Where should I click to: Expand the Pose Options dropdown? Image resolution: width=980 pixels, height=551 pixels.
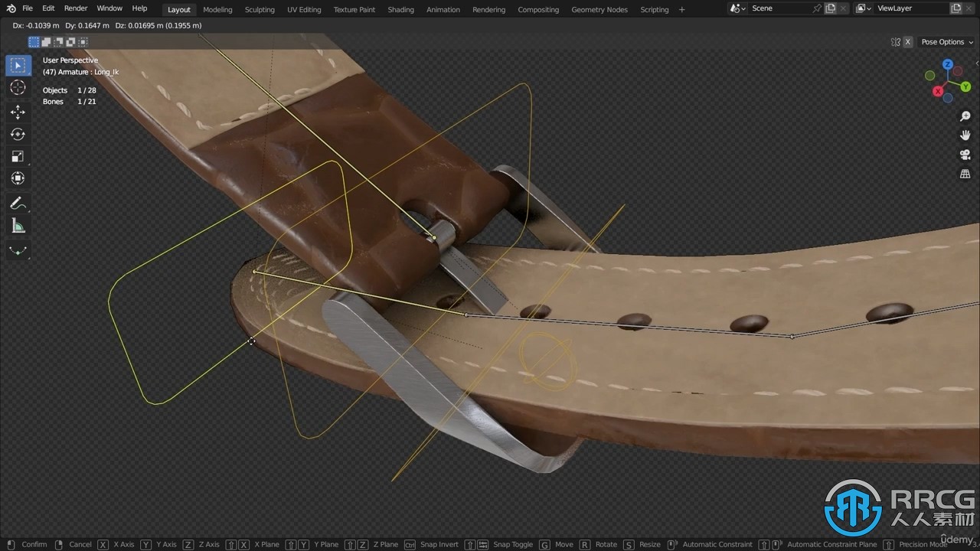(946, 42)
